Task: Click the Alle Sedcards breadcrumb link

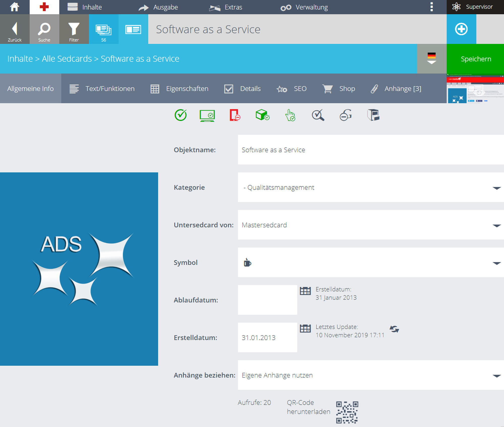Action: pyautogui.click(x=67, y=59)
